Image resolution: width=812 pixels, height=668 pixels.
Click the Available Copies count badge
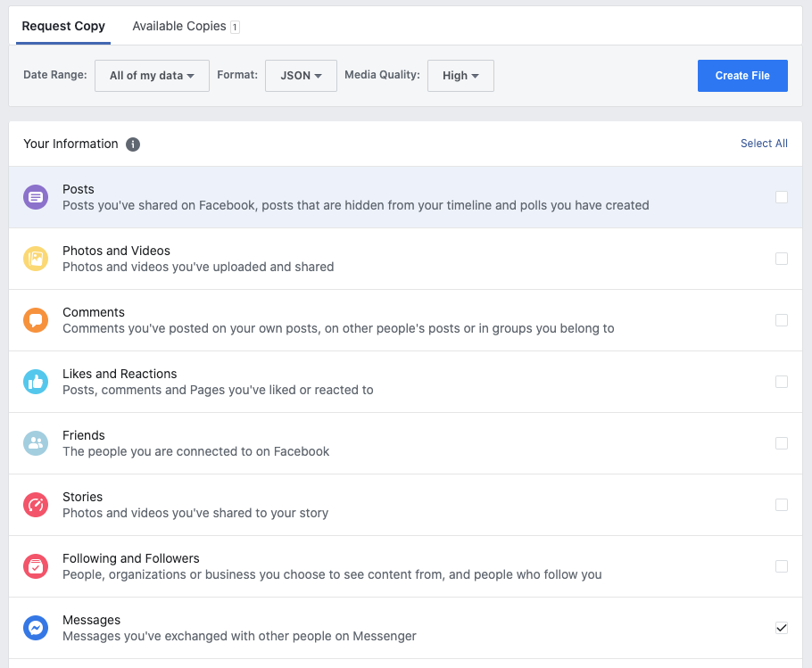(235, 27)
